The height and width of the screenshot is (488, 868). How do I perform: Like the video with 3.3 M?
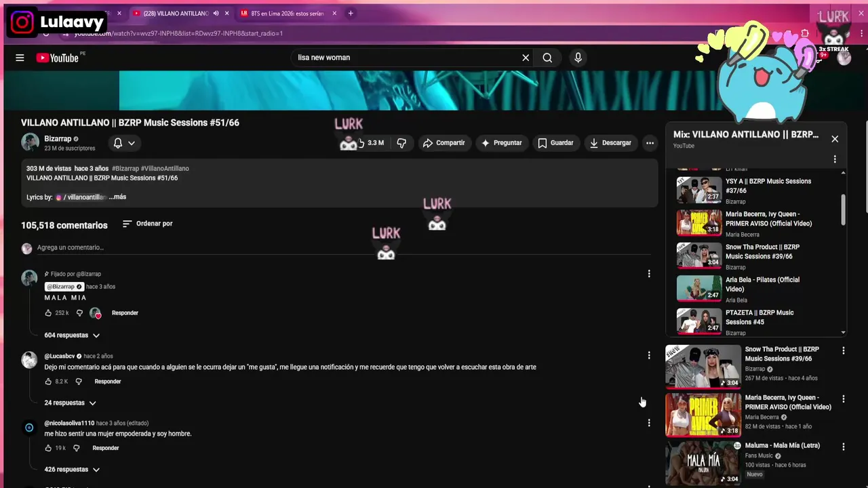(x=370, y=143)
